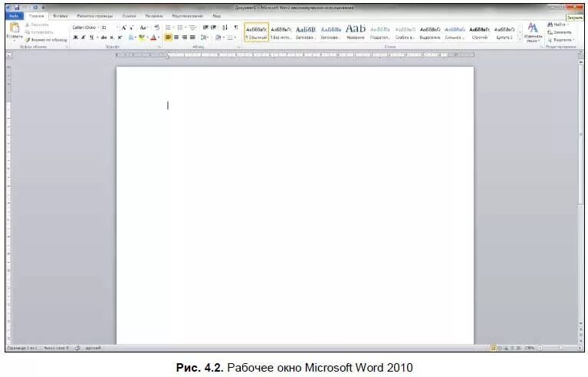Click the paragraph shading icon
This screenshot has height=377, width=588.
tap(218, 38)
